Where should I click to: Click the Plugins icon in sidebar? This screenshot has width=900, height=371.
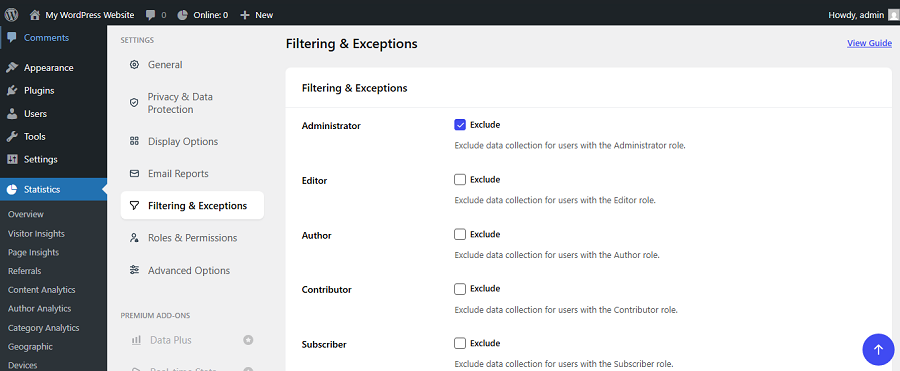12,91
